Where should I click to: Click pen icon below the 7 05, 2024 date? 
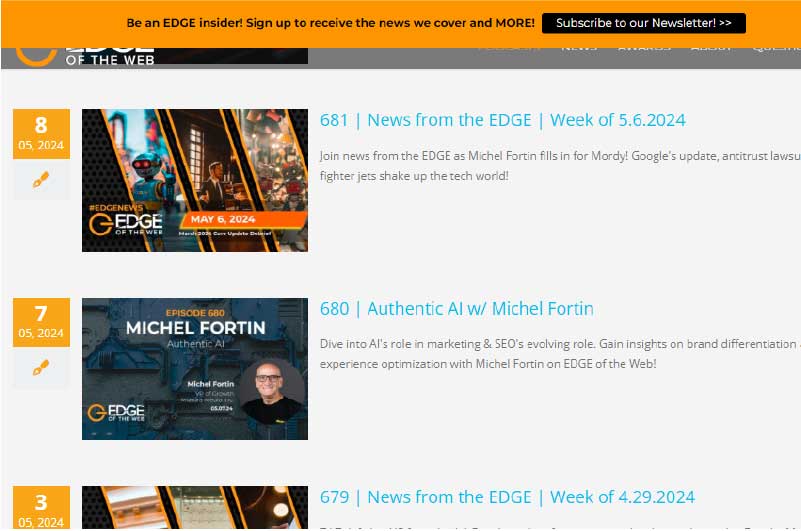click(x=41, y=367)
